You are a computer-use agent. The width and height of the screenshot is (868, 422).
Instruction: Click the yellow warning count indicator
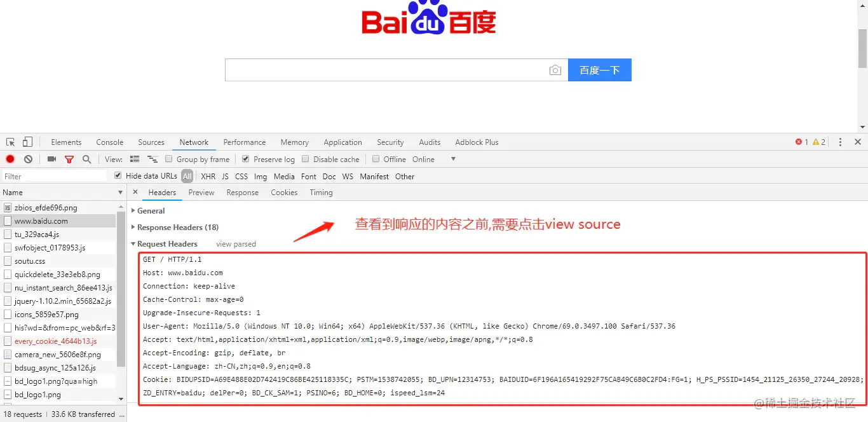tap(819, 142)
